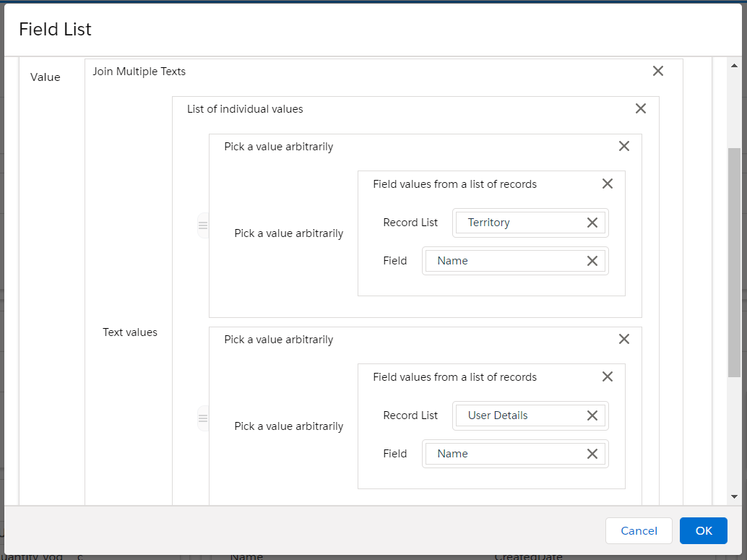Image resolution: width=747 pixels, height=560 pixels.
Task: Grab the drag handle of second text value
Action: (x=203, y=418)
